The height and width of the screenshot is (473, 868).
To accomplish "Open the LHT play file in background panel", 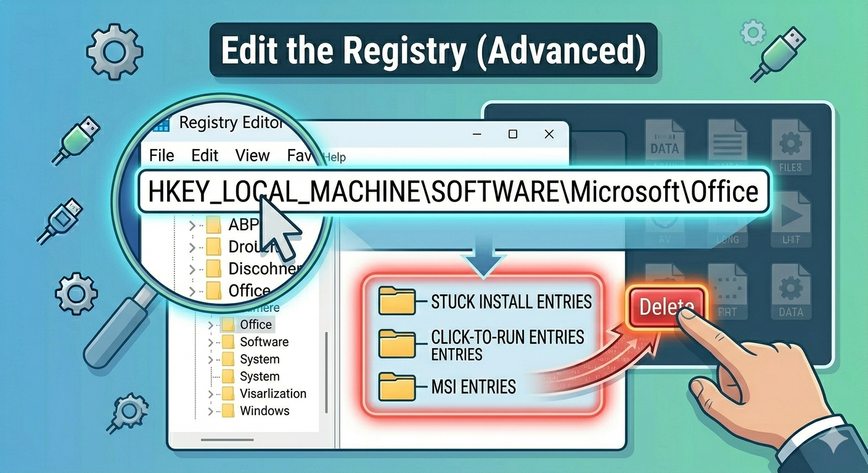I will coord(790,219).
